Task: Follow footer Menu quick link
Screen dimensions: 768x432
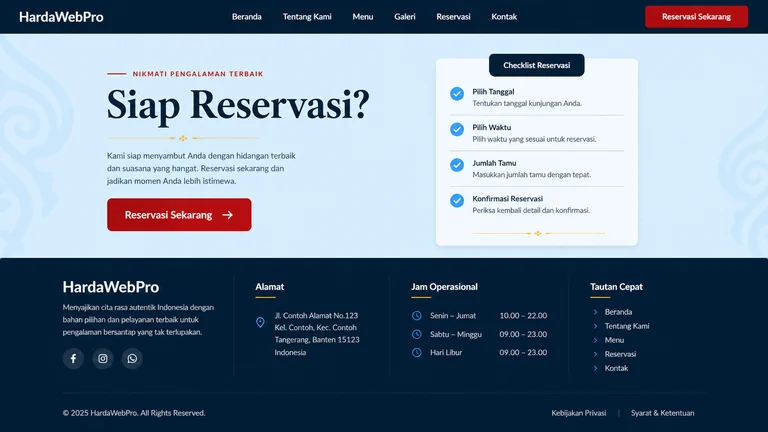Action: pos(614,340)
